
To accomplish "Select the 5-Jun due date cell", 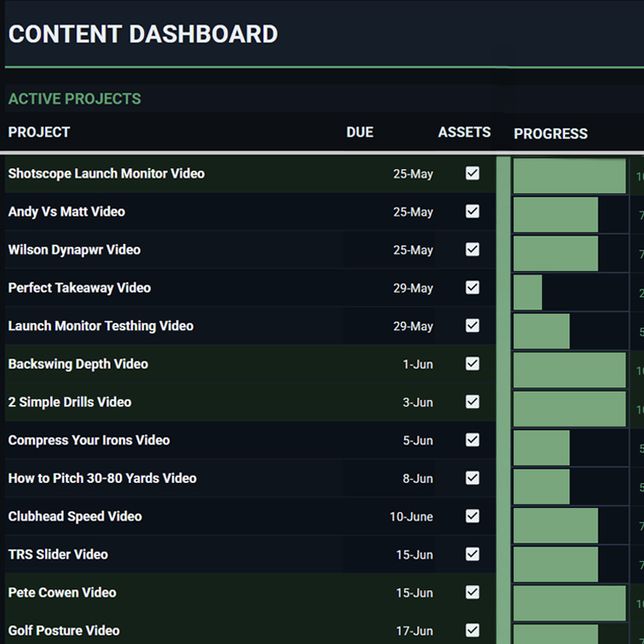I will (418, 440).
